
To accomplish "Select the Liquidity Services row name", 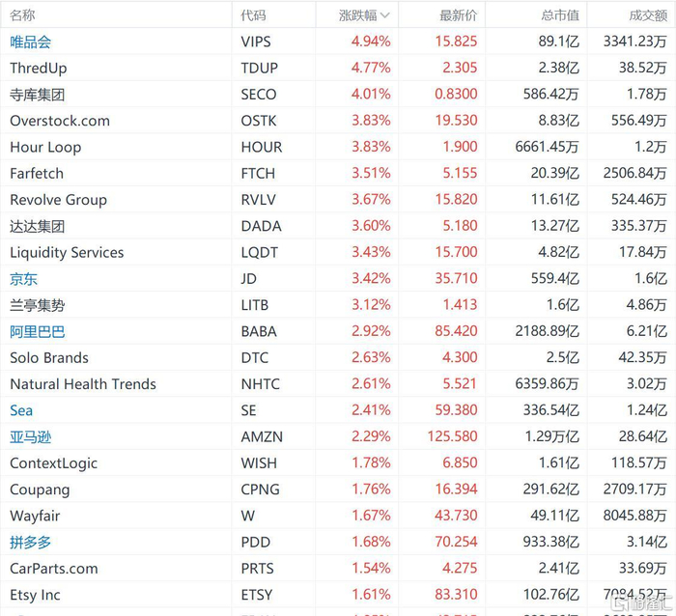I will 67,253.
